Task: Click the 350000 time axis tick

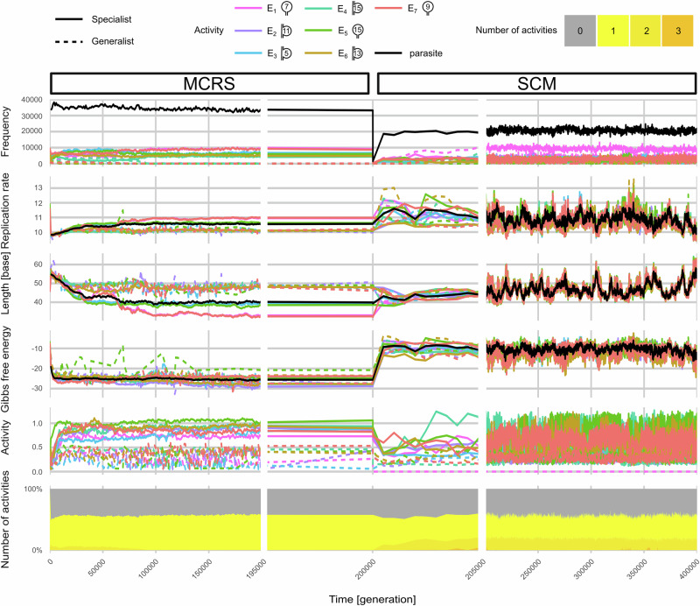Action: [636, 569]
